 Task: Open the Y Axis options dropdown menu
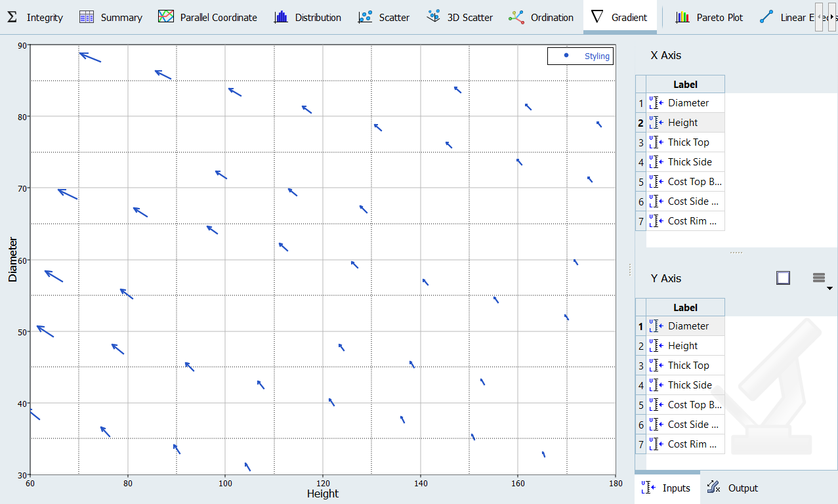[820, 280]
